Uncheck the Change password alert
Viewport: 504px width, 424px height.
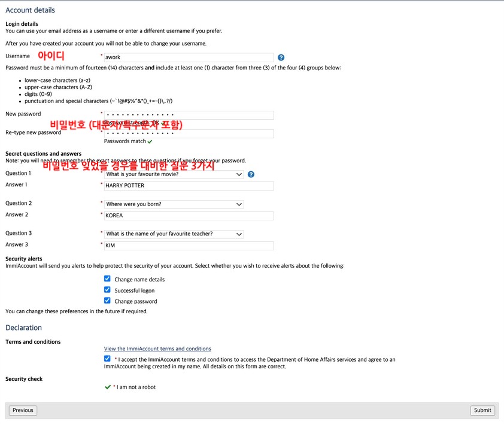click(107, 301)
